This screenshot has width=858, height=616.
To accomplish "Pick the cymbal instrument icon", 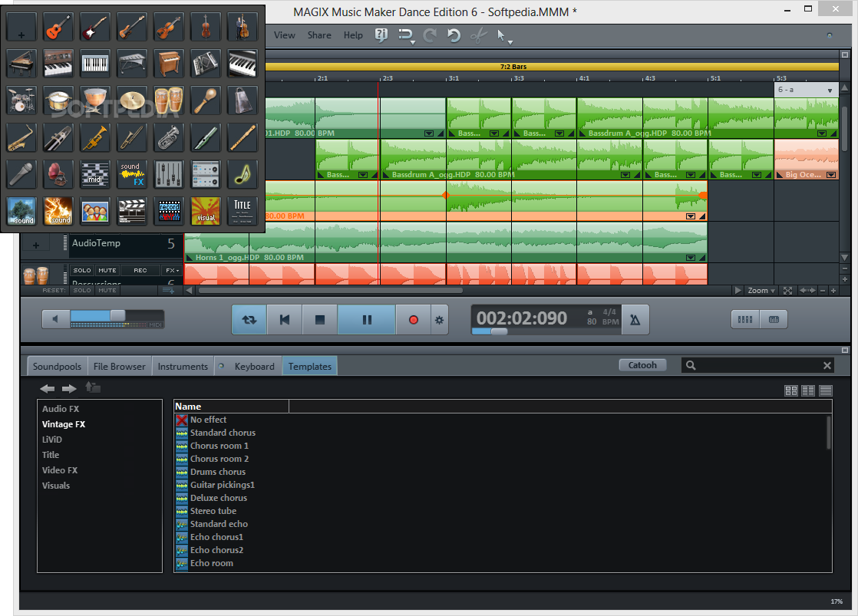I will [x=132, y=100].
